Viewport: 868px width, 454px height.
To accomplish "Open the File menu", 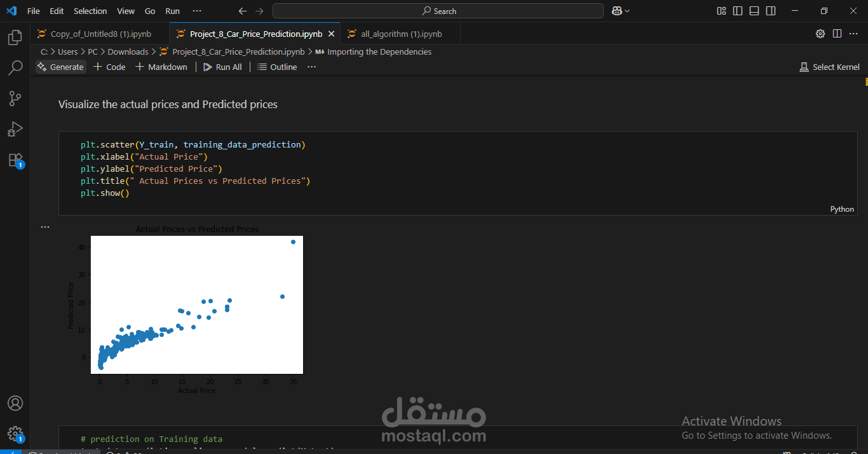I will coord(33,11).
